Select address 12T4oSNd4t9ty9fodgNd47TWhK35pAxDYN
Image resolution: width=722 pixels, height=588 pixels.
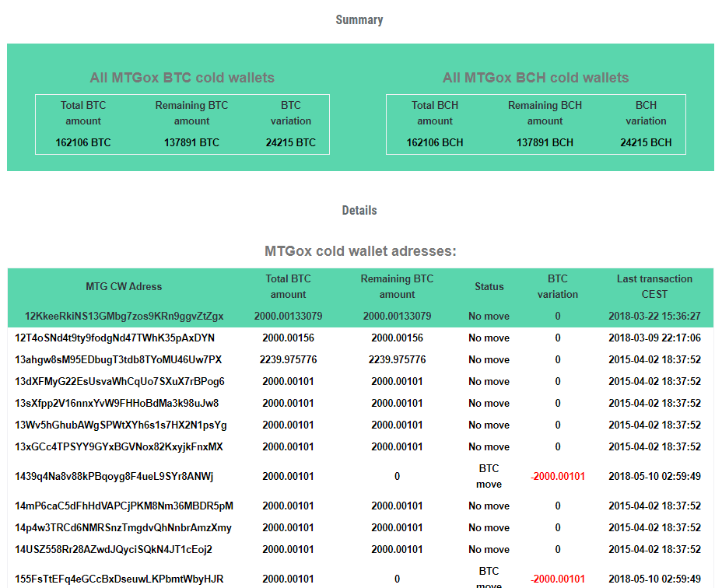(114, 338)
